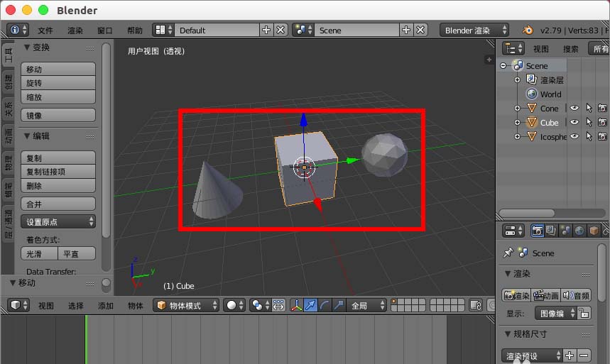Enable the scale manipulator handle
This screenshot has height=364, width=610.
pos(339,305)
